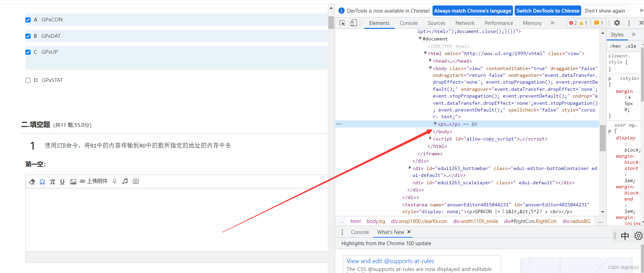Open the omega special character tool
The height and width of the screenshot is (273, 644).
[x=42, y=182]
